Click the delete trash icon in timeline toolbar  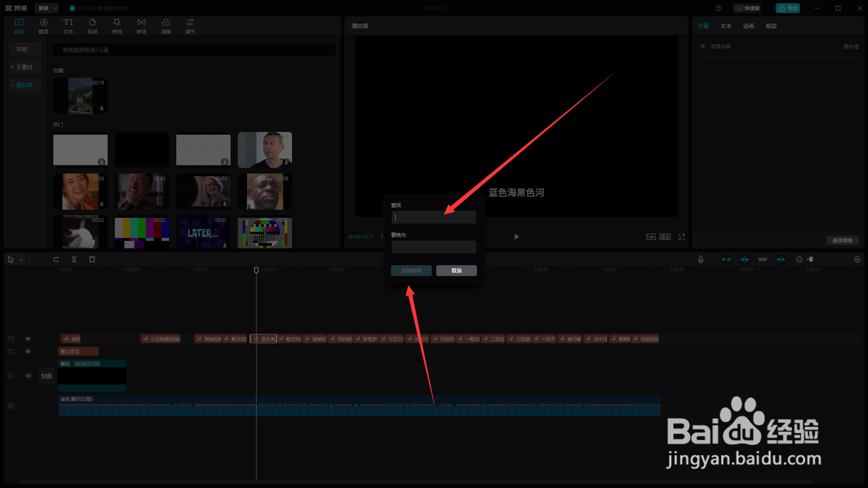tap(92, 259)
